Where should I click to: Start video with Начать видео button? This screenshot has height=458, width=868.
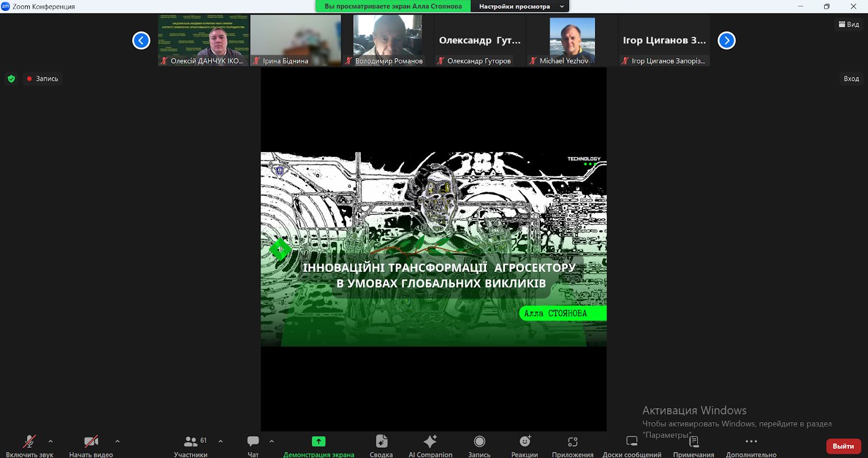click(91, 446)
